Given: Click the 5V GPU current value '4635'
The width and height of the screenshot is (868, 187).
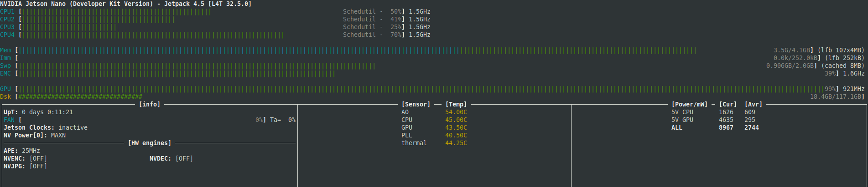Looking at the screenshot, I should pos(726,120).
